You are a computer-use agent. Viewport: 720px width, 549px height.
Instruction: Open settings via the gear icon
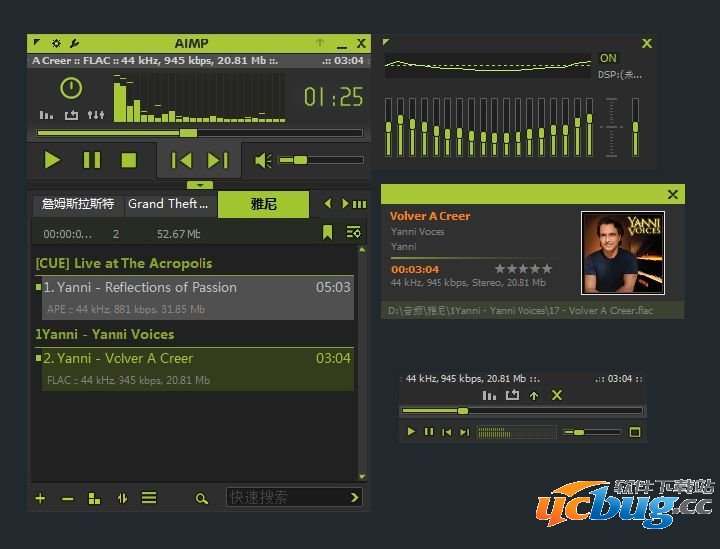pyautogui.click(x=56, y=43)
